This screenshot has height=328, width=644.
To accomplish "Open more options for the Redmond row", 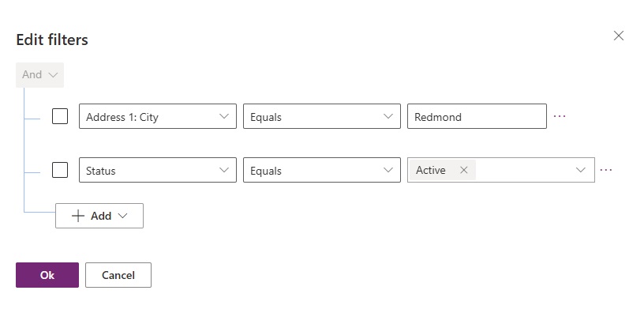I will [x=560, y=116].
